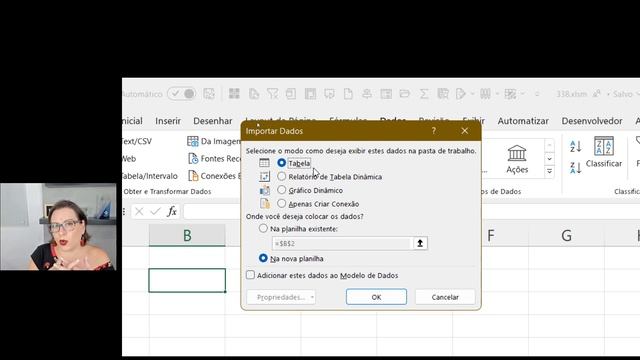640x360 pixels.
Task: Select column G header
Action: point(567,235)
